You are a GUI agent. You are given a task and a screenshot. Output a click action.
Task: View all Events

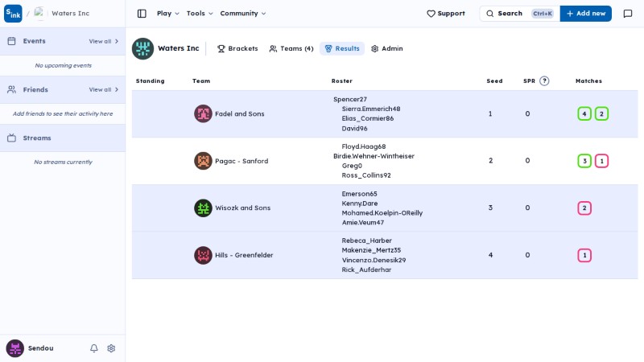pyautogui.click(x=104, y=41)
